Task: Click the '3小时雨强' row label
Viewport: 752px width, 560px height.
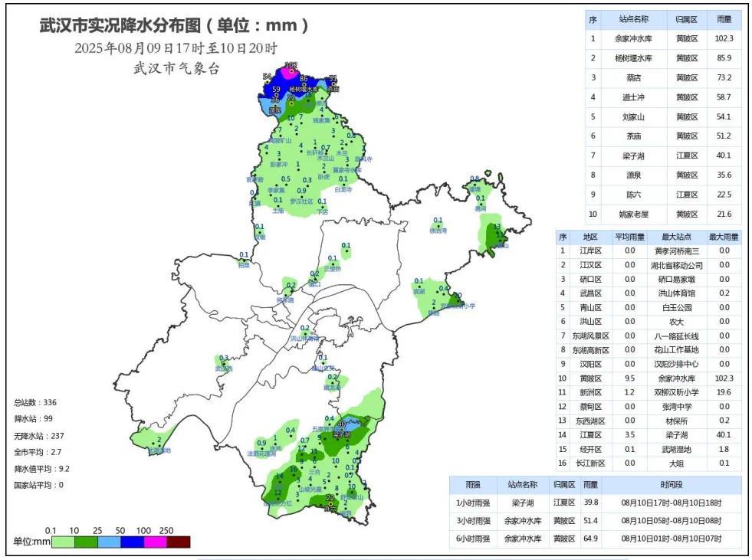Action: point(473,521)
